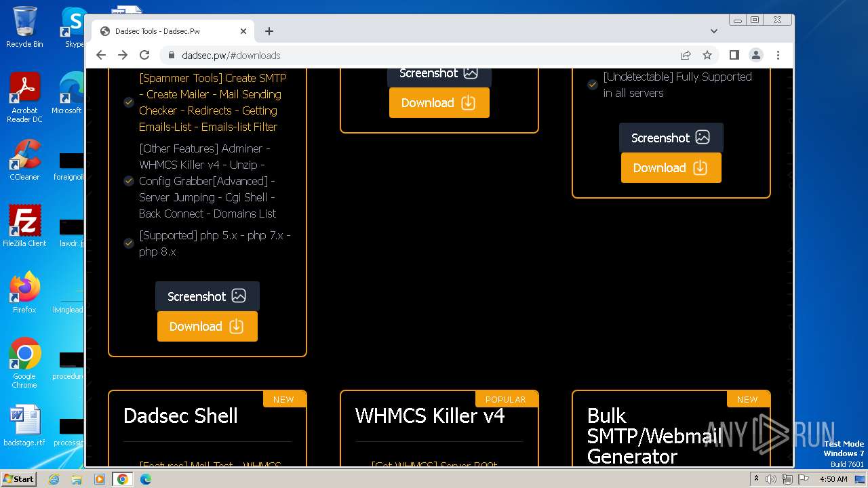This screenshot has height=488, width=868.
Task: Open a new tab with the plus button
Action: point(269,31)
